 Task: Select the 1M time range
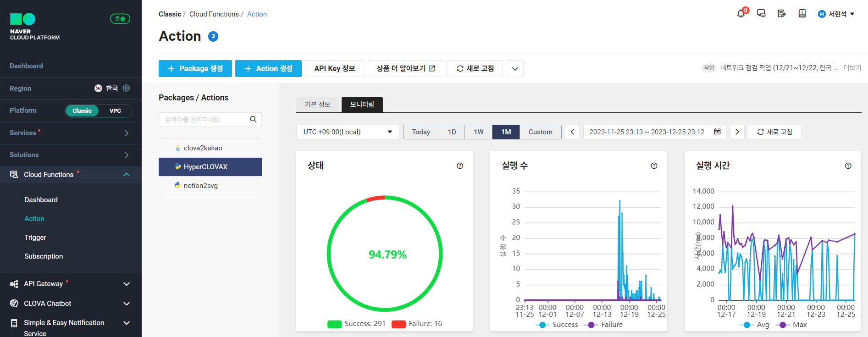(x=506, y=132)
